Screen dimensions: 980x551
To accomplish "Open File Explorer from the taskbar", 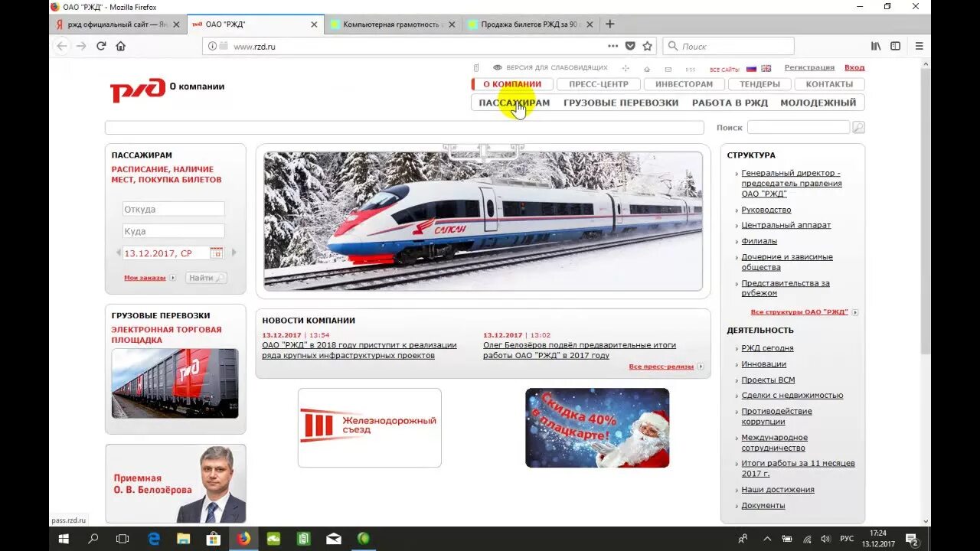I will click(183, 539).
